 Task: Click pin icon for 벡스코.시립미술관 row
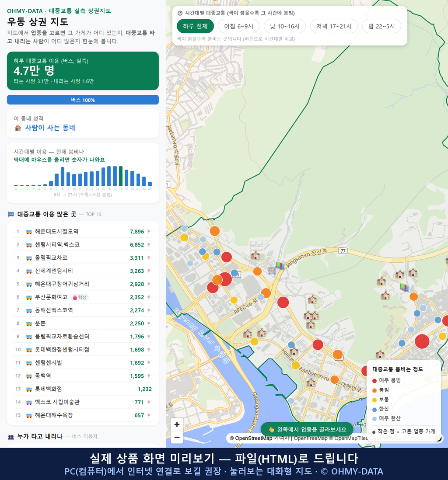coord(149,402)
